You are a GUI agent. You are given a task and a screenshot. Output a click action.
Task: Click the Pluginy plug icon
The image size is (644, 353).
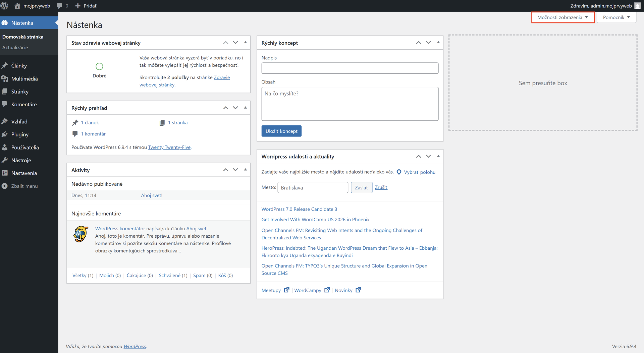point(5,134)
